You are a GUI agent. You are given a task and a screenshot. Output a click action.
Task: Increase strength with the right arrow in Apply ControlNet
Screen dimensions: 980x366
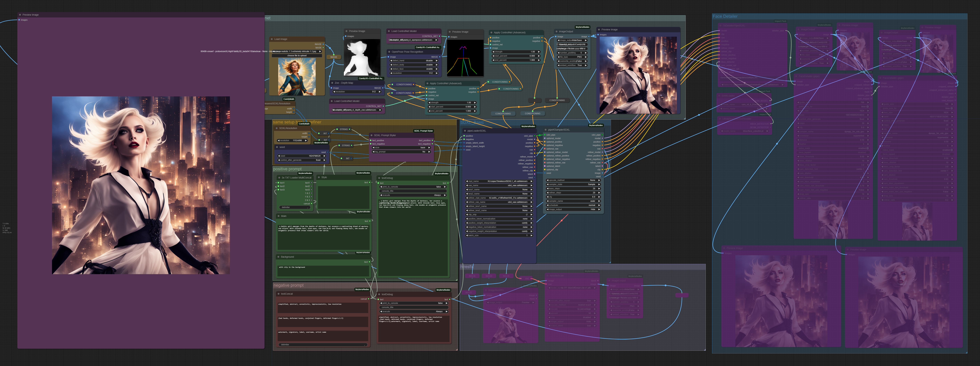point(539,52)
